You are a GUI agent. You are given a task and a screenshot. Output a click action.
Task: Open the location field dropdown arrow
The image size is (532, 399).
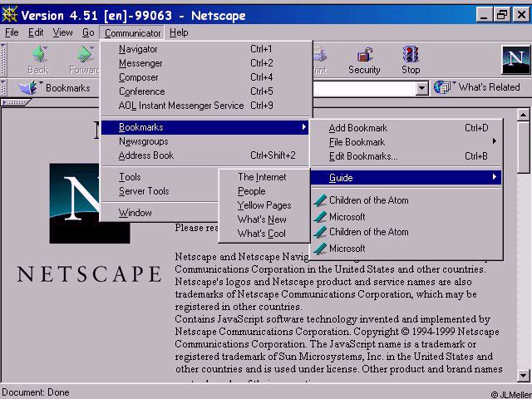(x=421, y=89)
